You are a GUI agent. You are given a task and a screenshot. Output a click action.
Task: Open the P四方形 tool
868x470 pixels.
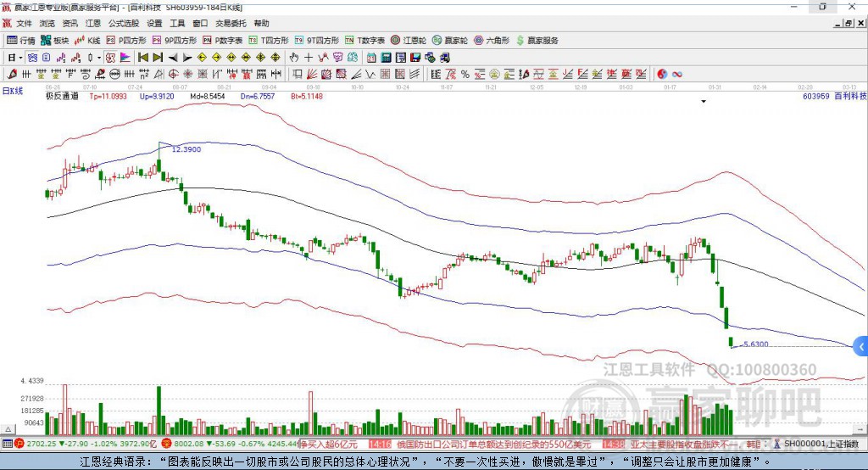pyautogui.click(x=126, y=41)
